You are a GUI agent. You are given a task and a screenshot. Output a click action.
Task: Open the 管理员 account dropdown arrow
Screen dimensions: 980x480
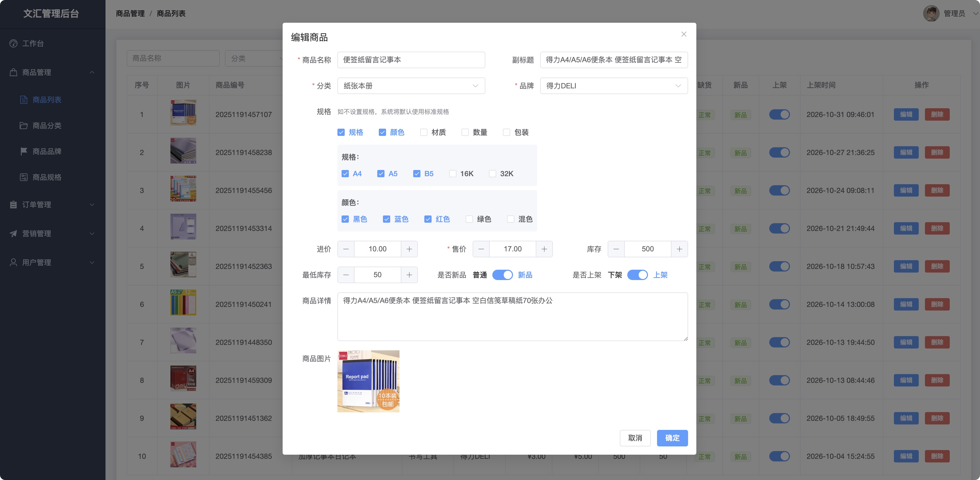tap(975, 13)
